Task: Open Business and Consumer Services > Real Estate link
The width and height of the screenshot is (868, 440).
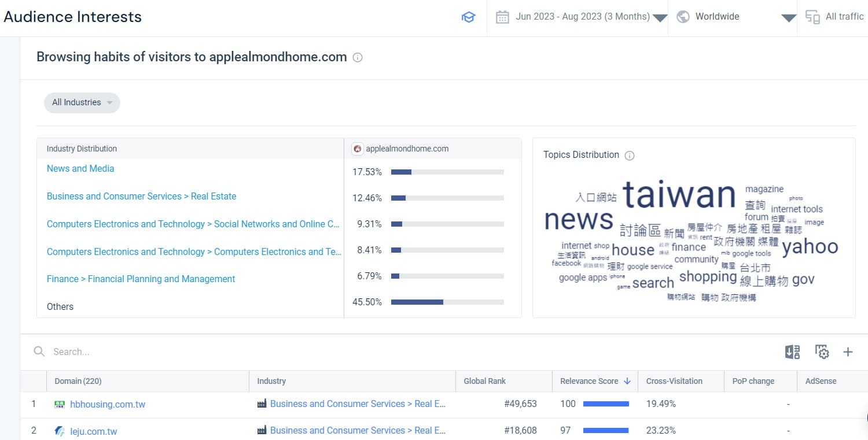Action: coord(141,196)
